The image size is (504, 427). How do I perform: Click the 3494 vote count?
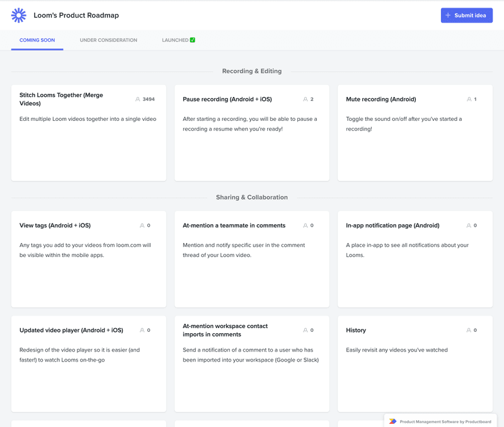(x=149, y=100)
